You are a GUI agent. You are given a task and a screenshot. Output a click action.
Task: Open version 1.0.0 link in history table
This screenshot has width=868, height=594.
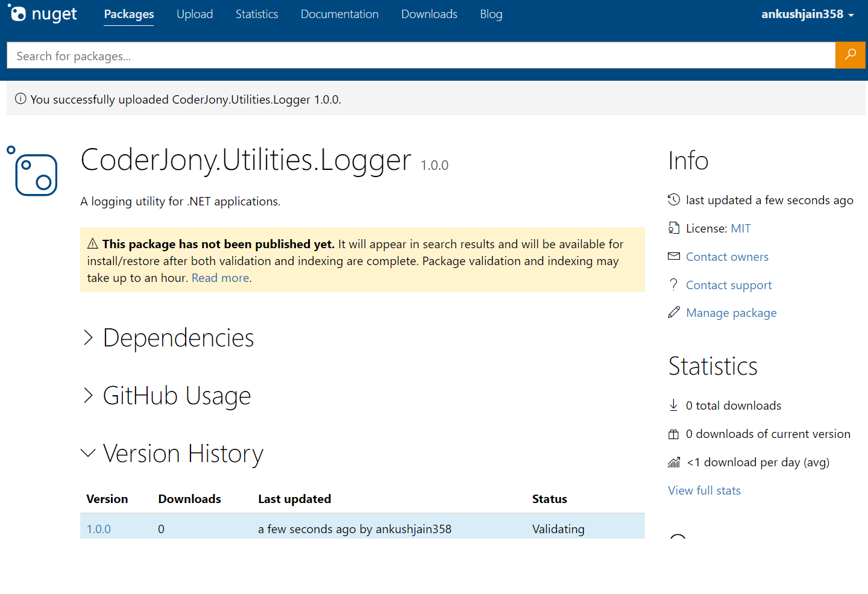click(x=99, y=529)
